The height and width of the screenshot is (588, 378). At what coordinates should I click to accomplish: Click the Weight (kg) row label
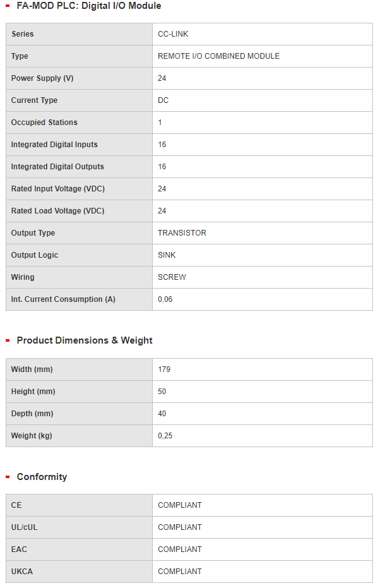pyautogui.click(x=32, y=436)
